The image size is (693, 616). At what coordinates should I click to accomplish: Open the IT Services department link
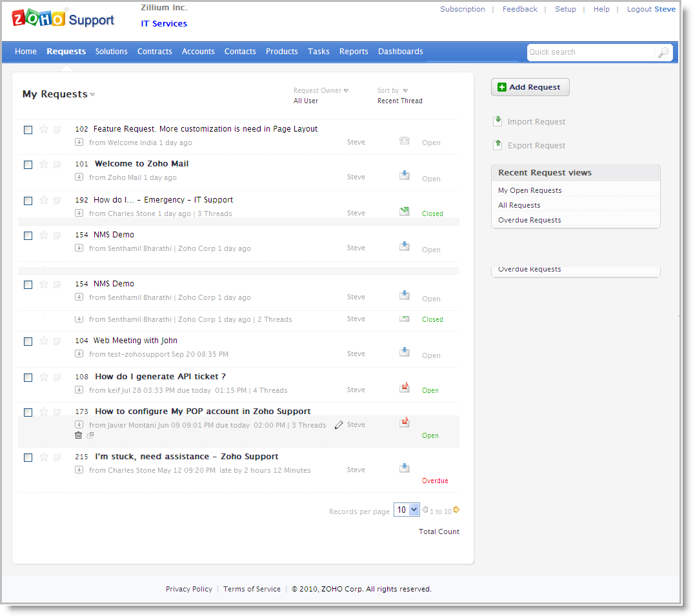click(x=164, y=24)
